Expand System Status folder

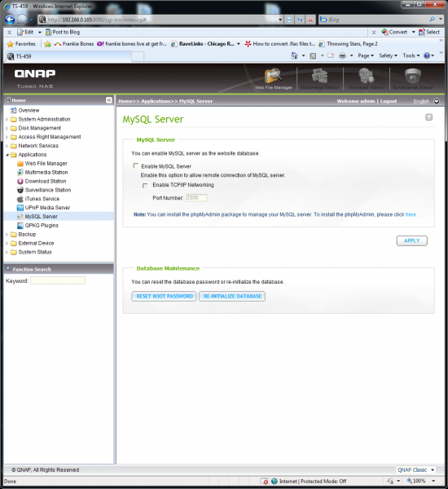(x=7, y=252)
